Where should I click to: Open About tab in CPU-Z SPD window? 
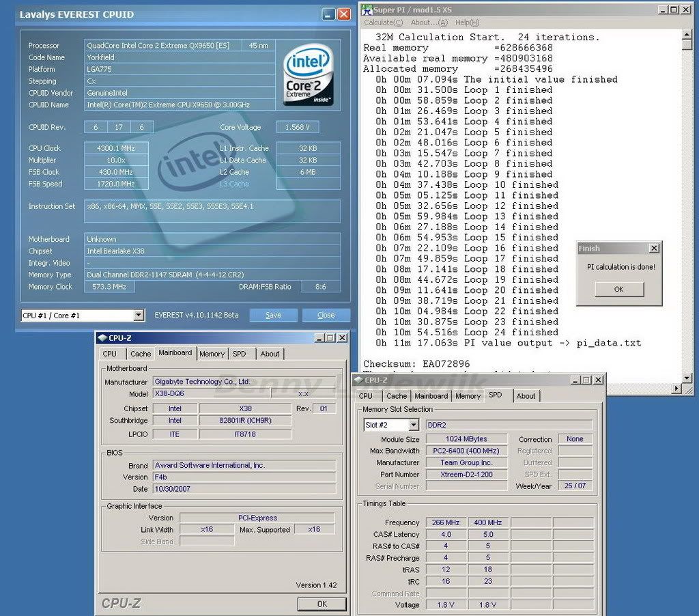click(526, 395)
